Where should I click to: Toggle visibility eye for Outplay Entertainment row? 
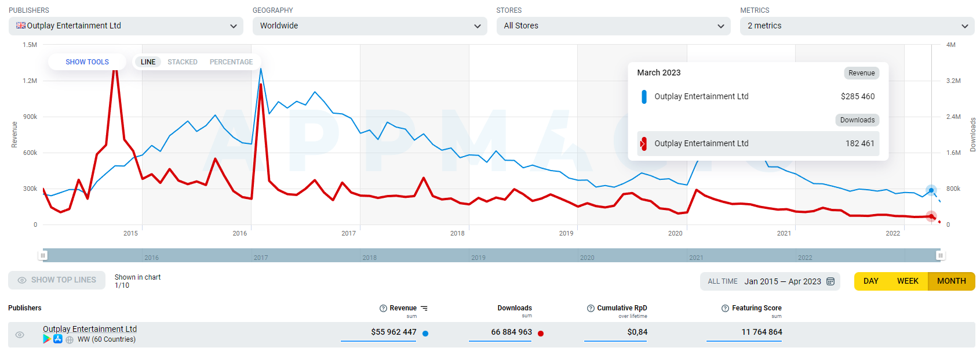[x=20, y=335]
